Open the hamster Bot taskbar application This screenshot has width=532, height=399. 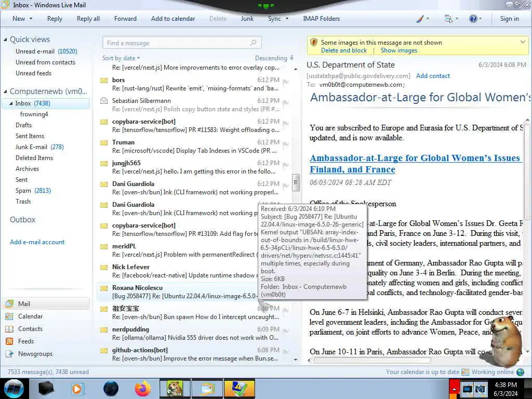[175, 389]
